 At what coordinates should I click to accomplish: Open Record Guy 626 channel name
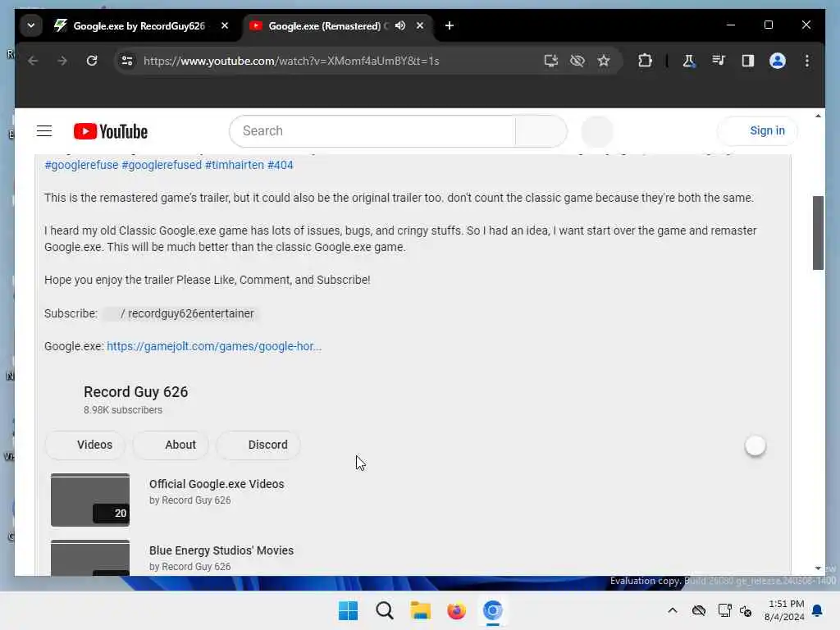pos(135,392)
